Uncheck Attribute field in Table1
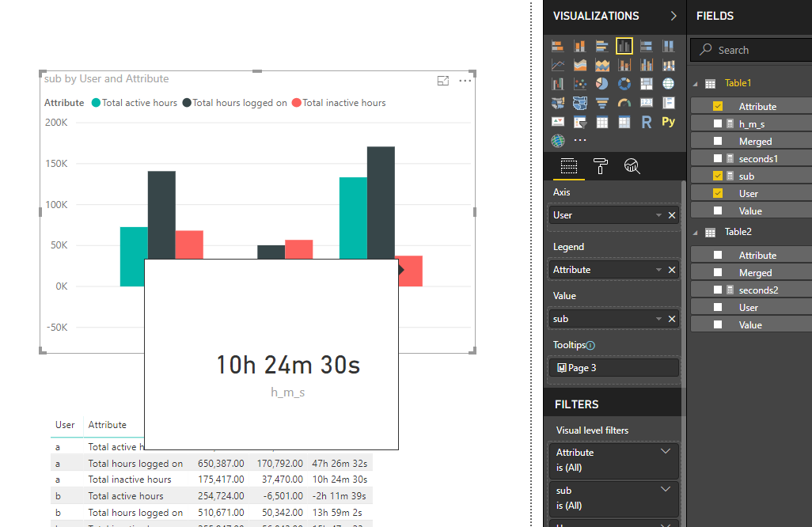 coord(718,106)
